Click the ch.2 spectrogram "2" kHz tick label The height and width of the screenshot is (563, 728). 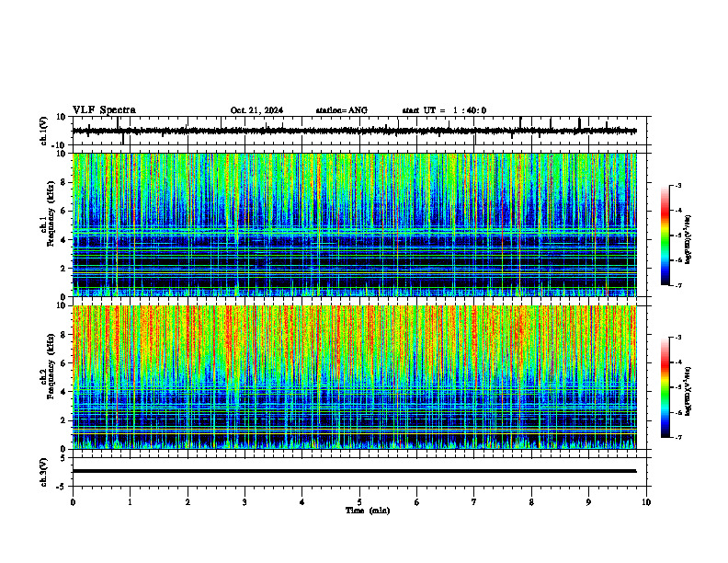click(x=63, y=420)
